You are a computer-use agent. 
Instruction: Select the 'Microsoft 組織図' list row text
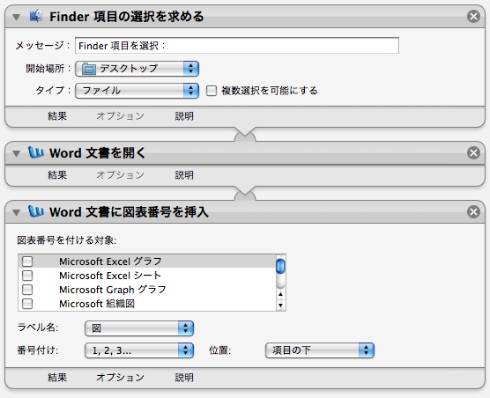(97, 304)
